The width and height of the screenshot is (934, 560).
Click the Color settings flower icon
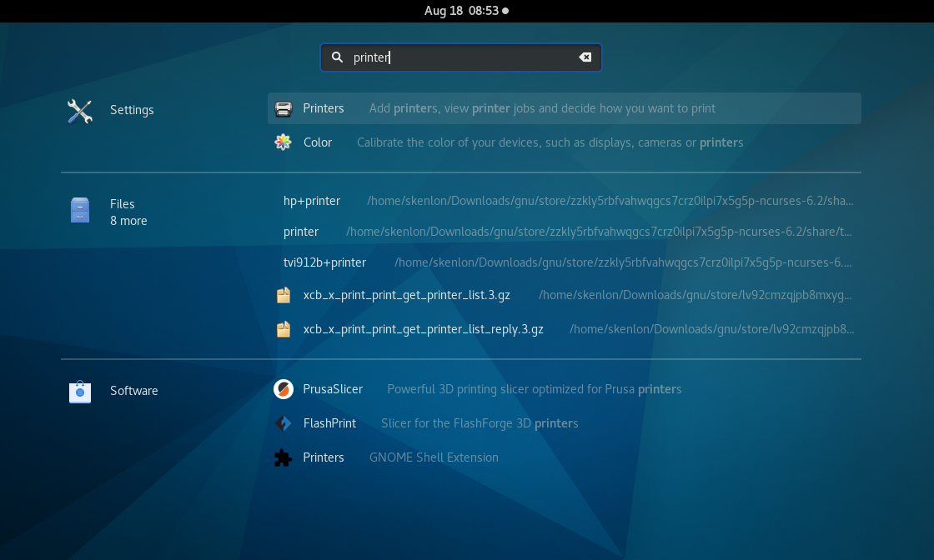point(284,142)
